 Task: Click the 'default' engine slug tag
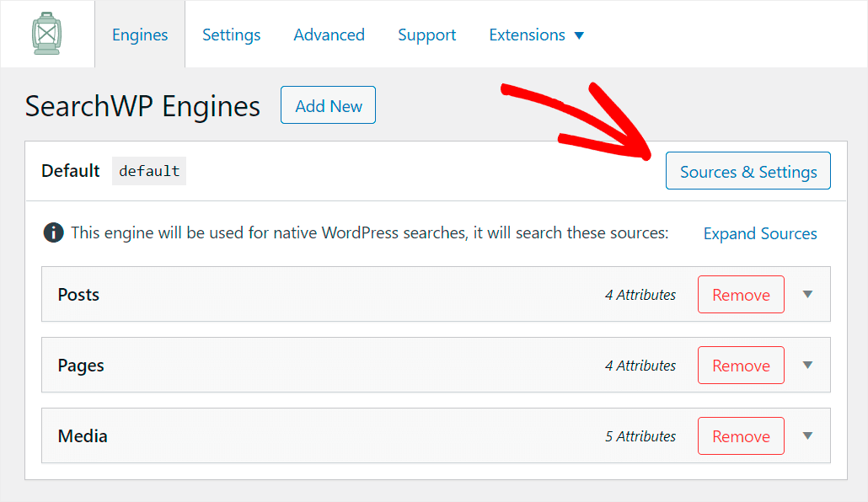pyautogui.click(x=149, y=171)
